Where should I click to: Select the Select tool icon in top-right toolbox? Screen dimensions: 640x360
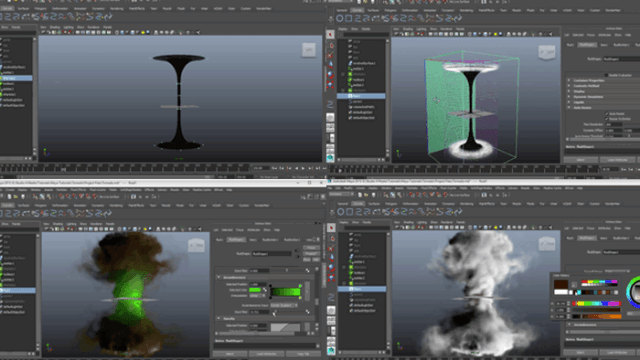pos(330,35)
